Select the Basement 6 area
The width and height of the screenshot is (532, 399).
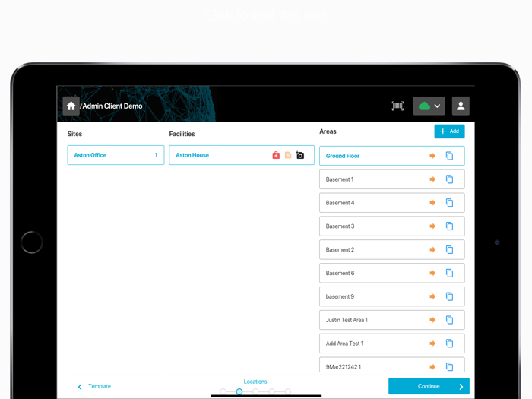(x=392, y=273)
